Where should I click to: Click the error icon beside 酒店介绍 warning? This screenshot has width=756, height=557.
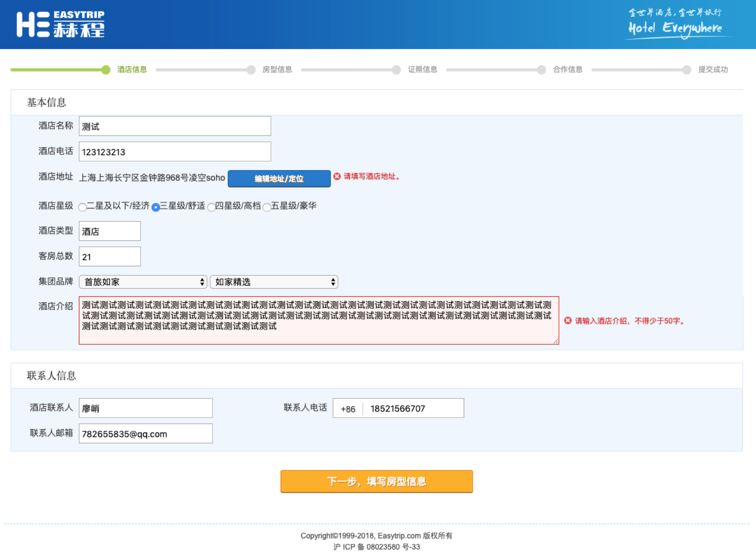[x=568, y=320]
